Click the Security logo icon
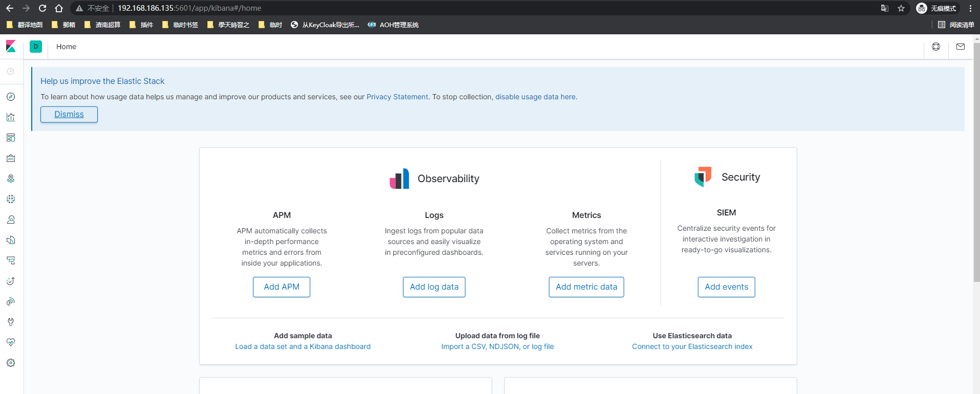Image resolution: width=980 pixels, height=394 pixels. click(703, 177)
